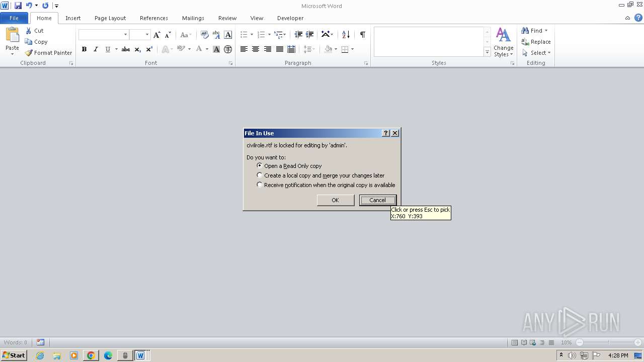Toggle Italic formatting

pyautogui.click(x=96, y=49)
